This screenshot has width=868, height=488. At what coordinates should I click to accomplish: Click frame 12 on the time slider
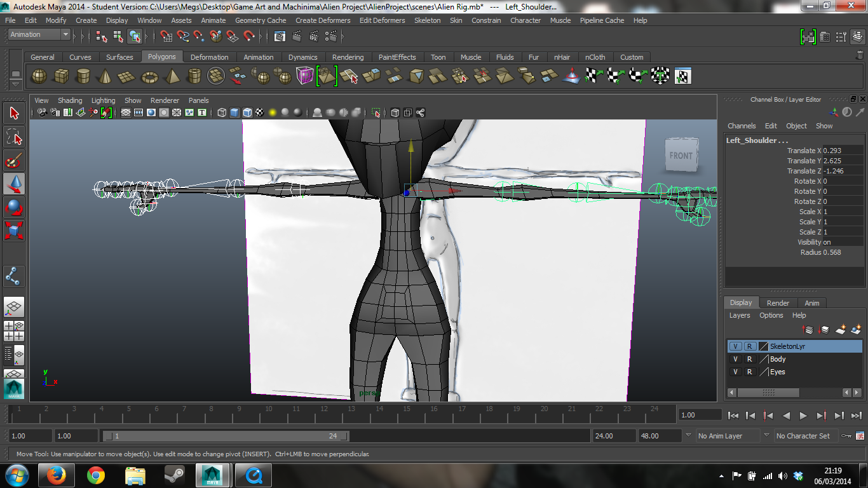pos(323,415)
